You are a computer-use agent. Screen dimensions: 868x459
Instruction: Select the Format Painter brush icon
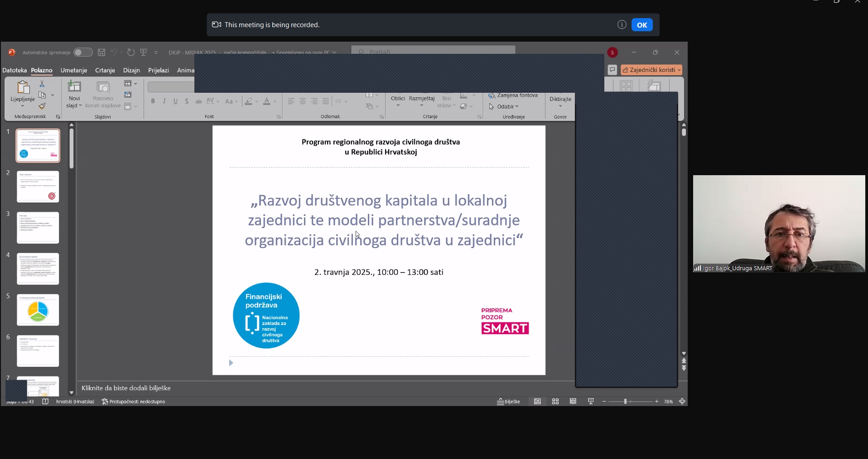coord(42,106)
